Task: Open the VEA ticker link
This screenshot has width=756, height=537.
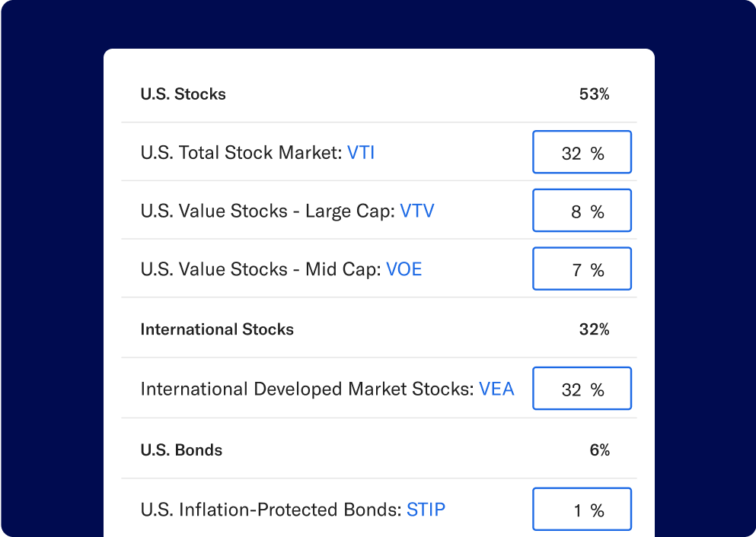Action: point(496,388)
